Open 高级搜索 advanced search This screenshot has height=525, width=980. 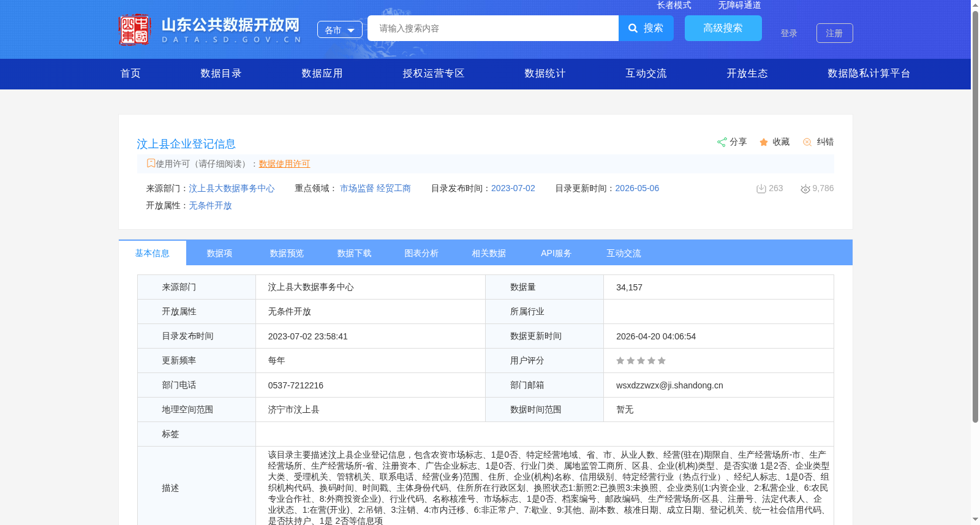[723, 28]
